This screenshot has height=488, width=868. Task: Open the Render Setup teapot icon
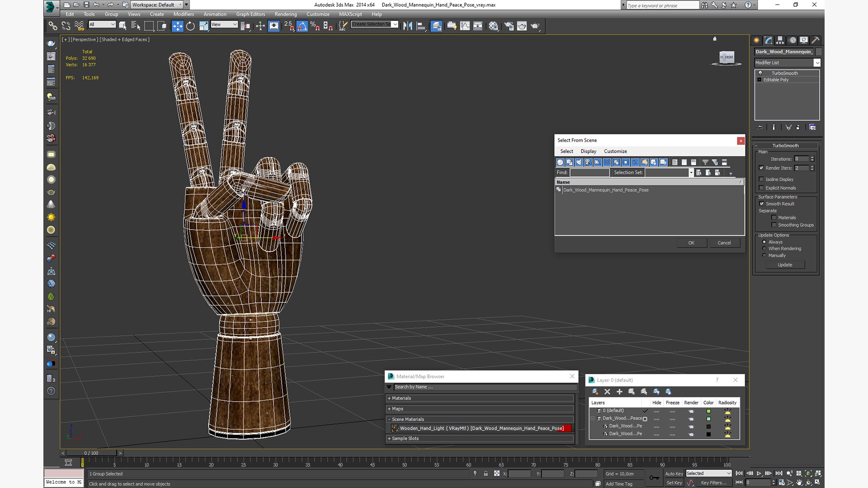pos(509,26)
